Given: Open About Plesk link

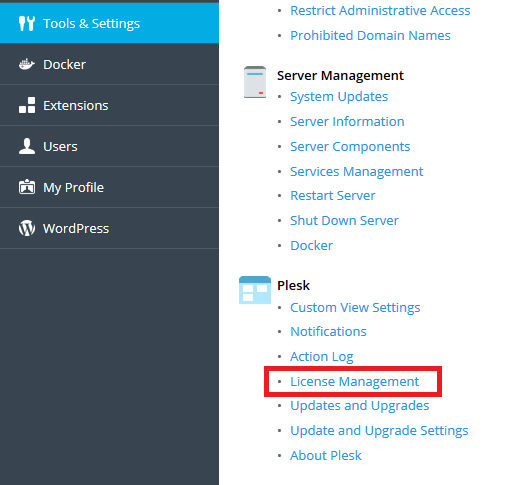Looking at the screenshot, I should pyautogui.click(x=326, y=456).
